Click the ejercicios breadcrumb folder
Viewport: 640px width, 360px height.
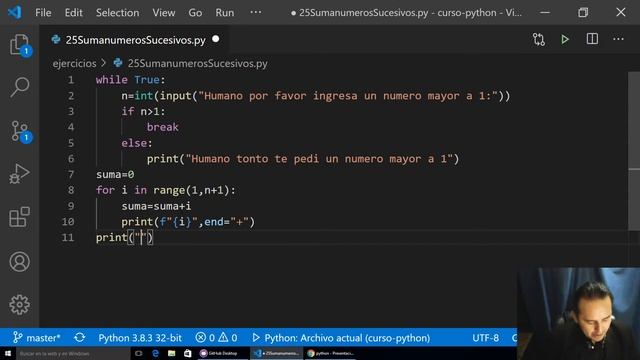click(74, 64)
